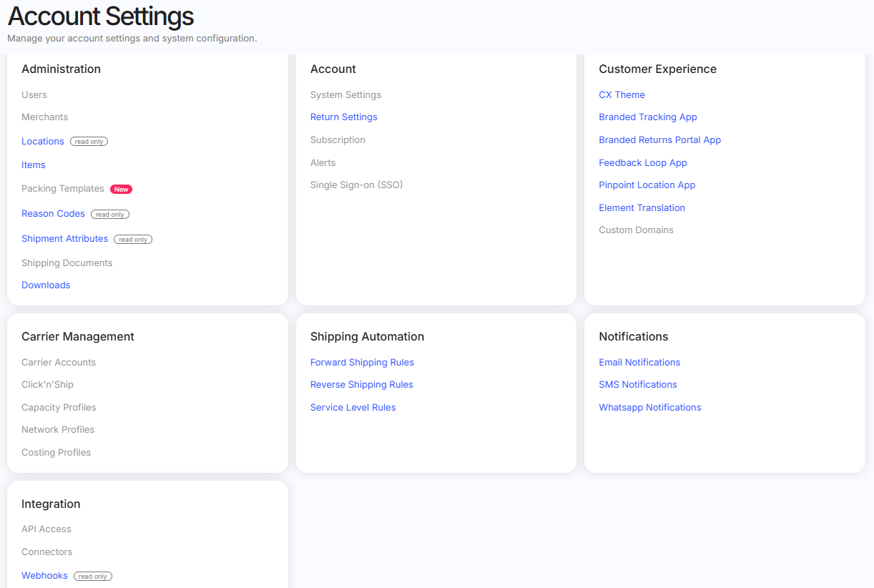Open Forward Shipping Rules
The width and height of the screenshot is (874, 588).
(x=362, y=363)
